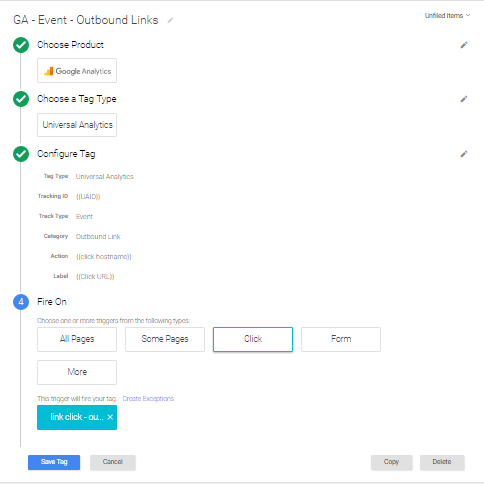
Task: Click the Fire On heading
Action: point(52,302)
